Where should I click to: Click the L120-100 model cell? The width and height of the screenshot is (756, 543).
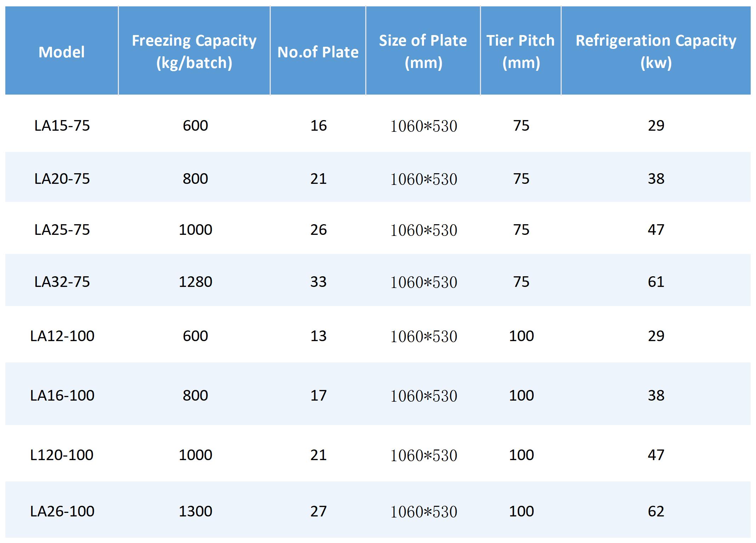tap(62, 455)
